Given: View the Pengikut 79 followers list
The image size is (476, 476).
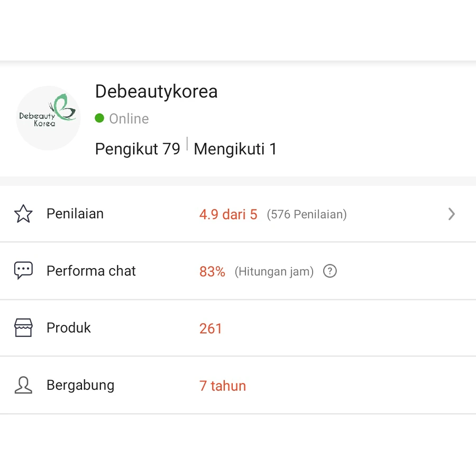Looking at the screenshot, I should point(138,149).
